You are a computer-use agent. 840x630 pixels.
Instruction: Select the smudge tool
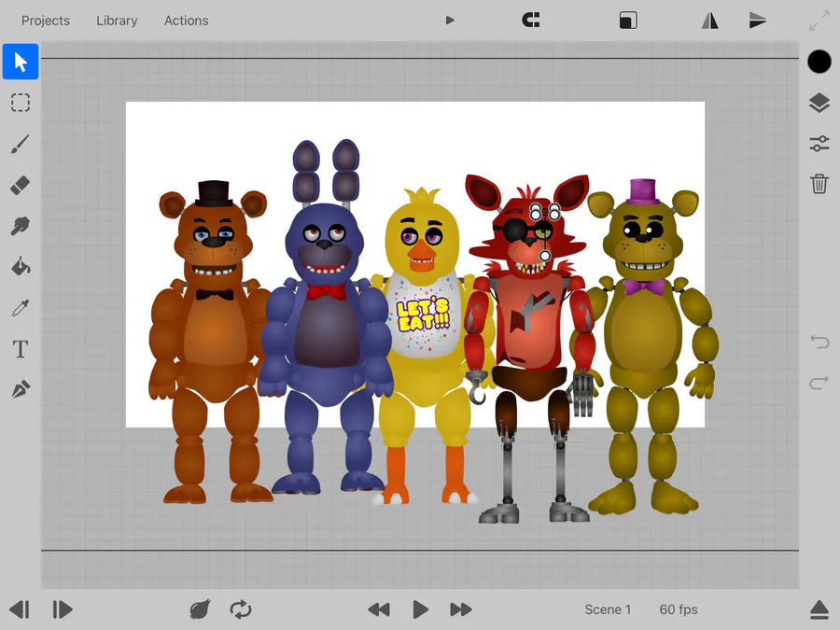pos(21,226)
